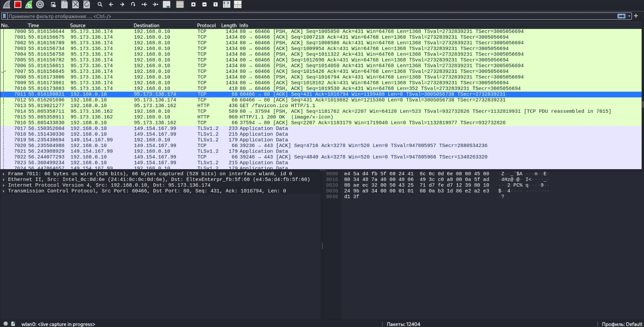
Task: Select packet 7007 in the list
Action: click(321, 71)
